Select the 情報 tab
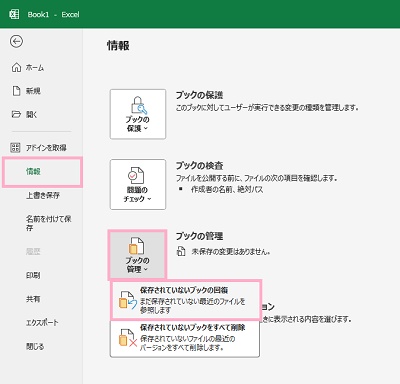Image resolution: width=400 pixels, height=384 pixels. [x=42, y=172]
